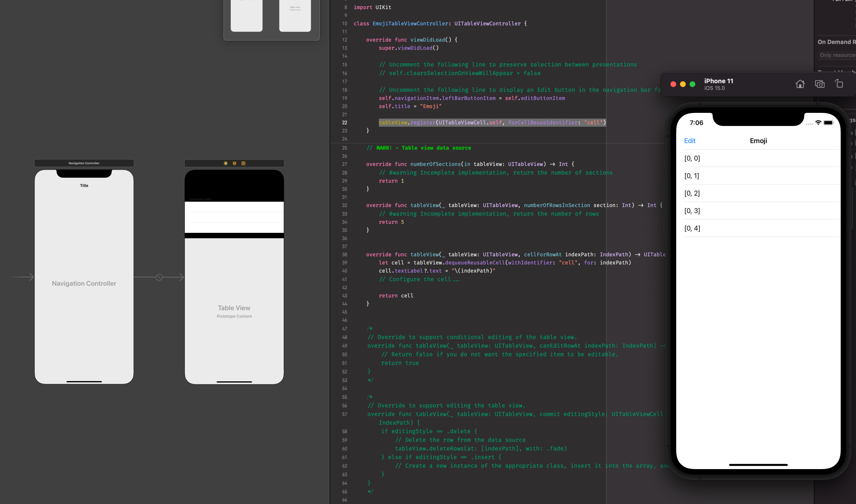Click the self.title = "Emoji" line
This screenshot has width=856, height=504.
[x=410, y=106]
